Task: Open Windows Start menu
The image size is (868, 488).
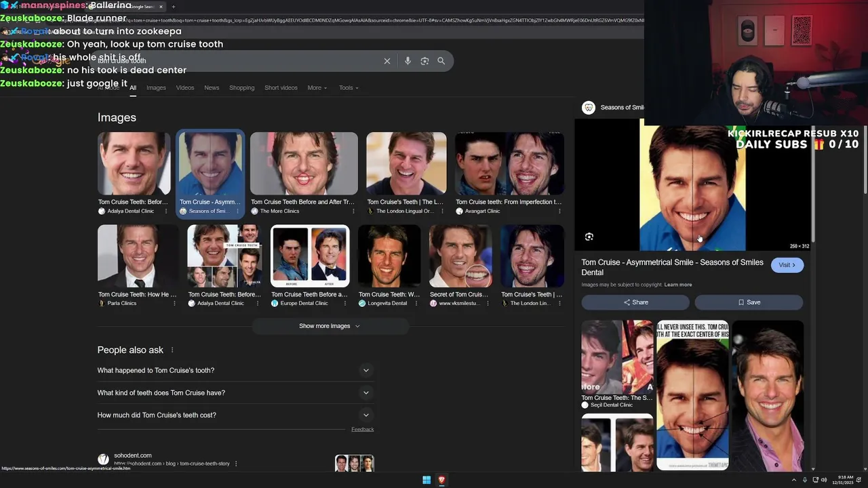Action: click(427, 480)
